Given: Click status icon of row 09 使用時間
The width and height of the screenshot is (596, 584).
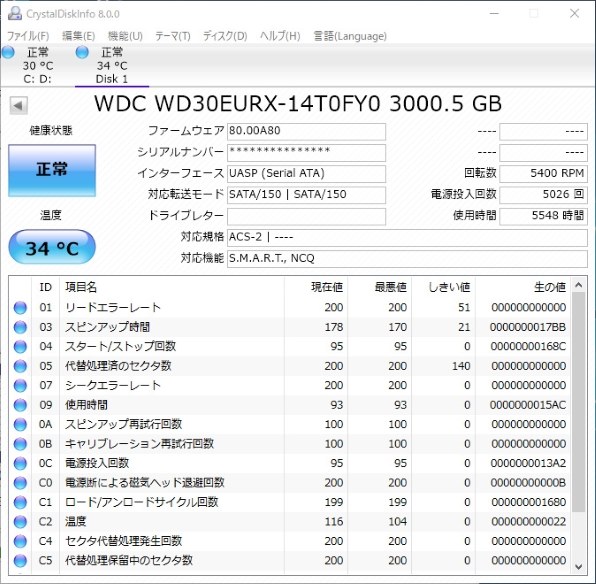Looking at the screenshot, I should pyautogui.click(x=20, y=405).
